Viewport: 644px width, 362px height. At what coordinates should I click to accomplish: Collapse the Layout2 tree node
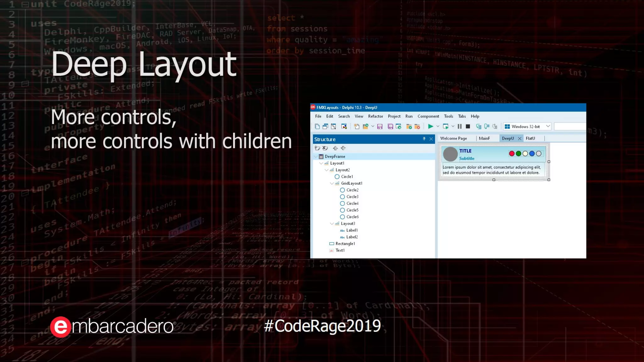click(326, 170)
